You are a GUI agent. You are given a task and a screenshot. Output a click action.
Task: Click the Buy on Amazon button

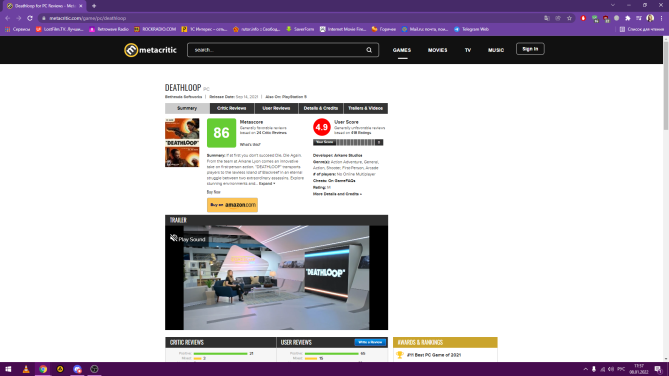coord(233,205)
